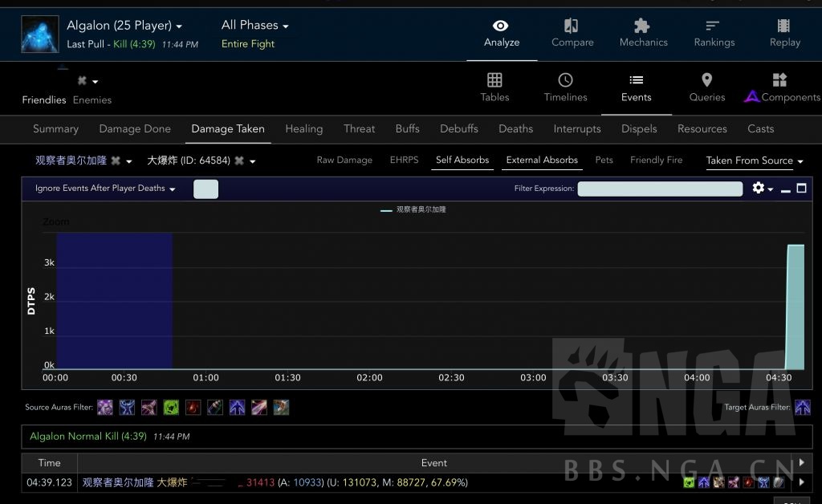Open the Analyze view

tap(502, 33)
